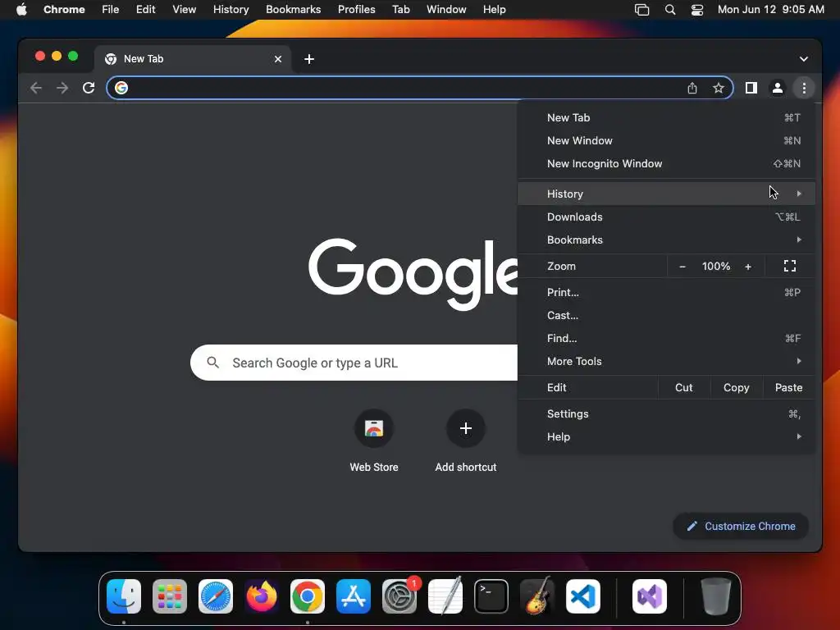840x630 pixels.
Task: Click the fullscreen icon in Zoom row
Action: [x=790, y=266]
